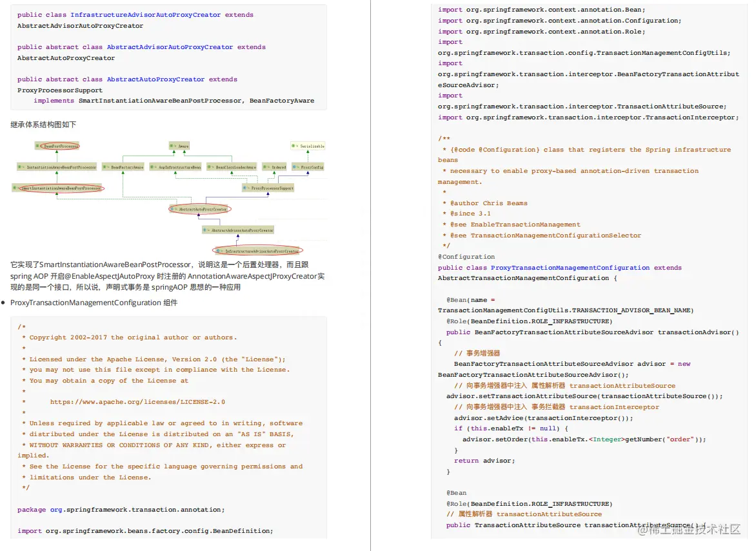This screenshot has height=551, width=756.
Task: Click 'advisor.setAdvice(transactionInterceptor());' line
Action: coord(543,418)
